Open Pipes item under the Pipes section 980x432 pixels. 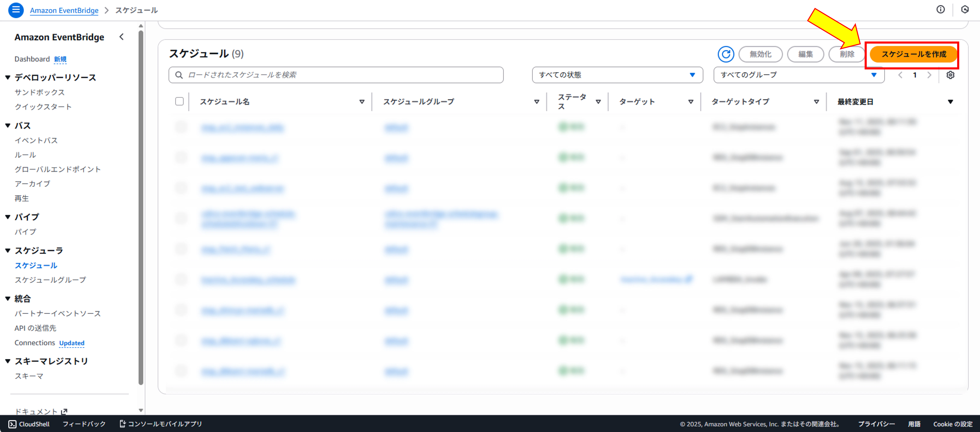(25, 232)
